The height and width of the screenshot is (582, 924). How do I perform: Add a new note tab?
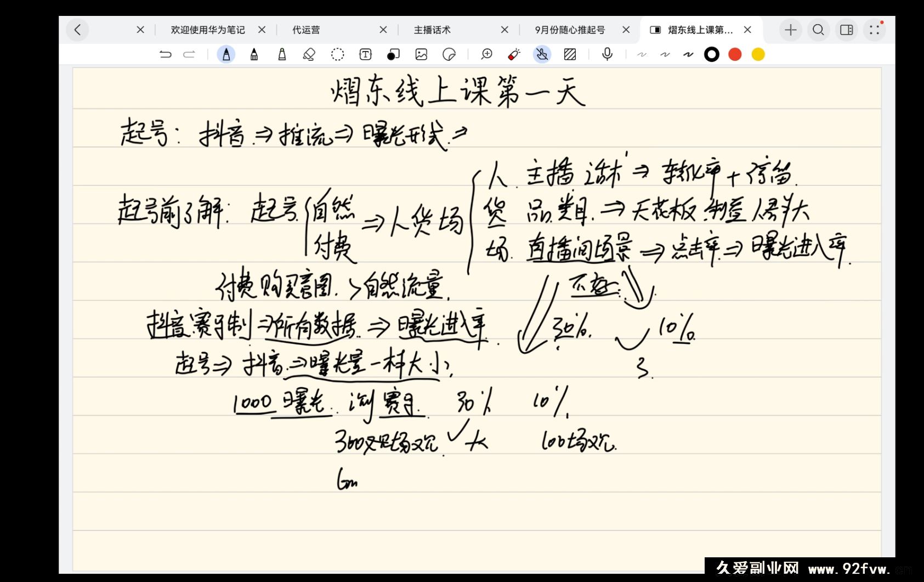pyautogui.click(x=790, y=30)
